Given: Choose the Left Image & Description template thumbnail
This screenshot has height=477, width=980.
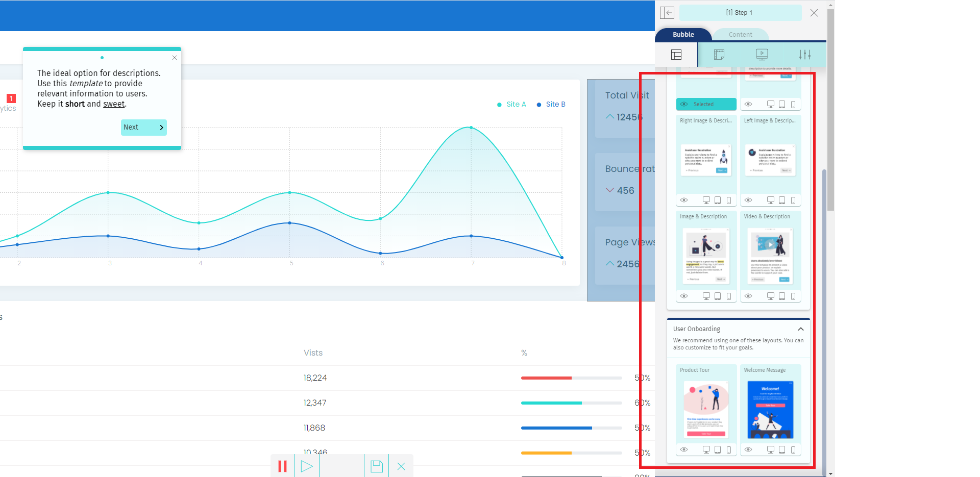Looking at the screenshot, I should click(770, 160).
